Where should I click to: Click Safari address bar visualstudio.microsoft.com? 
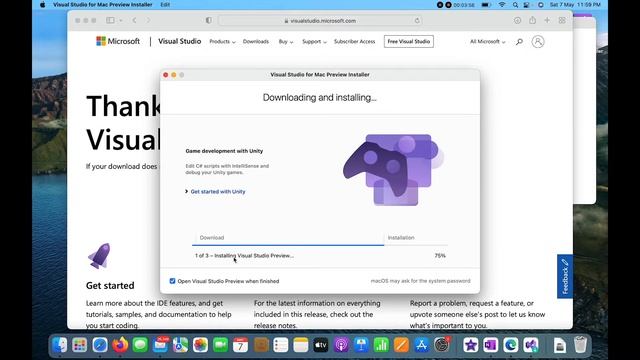(320, 20)
